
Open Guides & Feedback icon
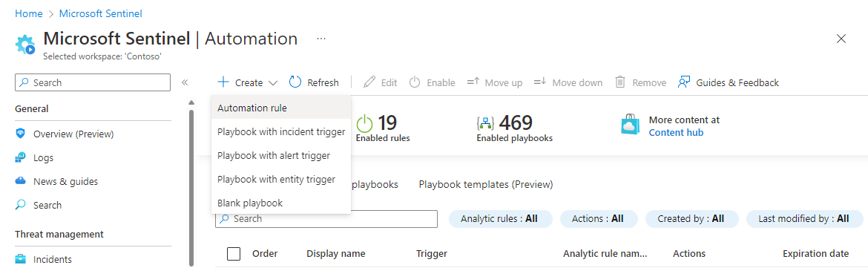pyautogui.click(x=684, y=82)
